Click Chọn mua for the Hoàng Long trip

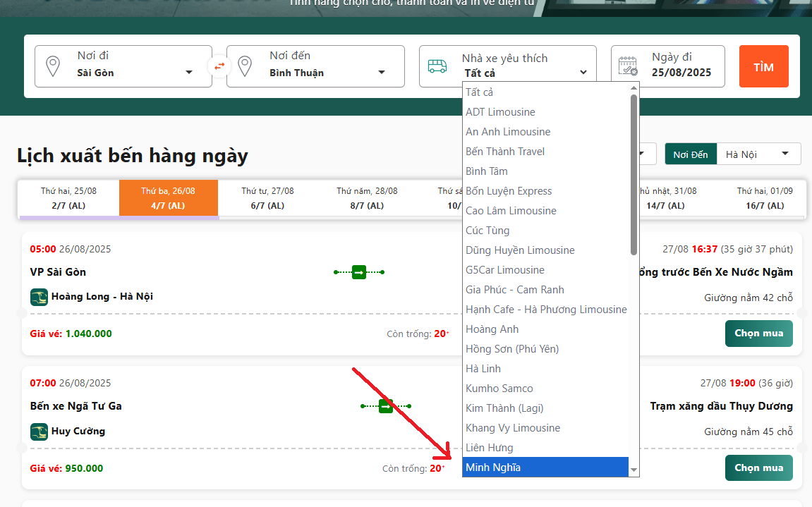pyautogui.click(x=758, y=334)
